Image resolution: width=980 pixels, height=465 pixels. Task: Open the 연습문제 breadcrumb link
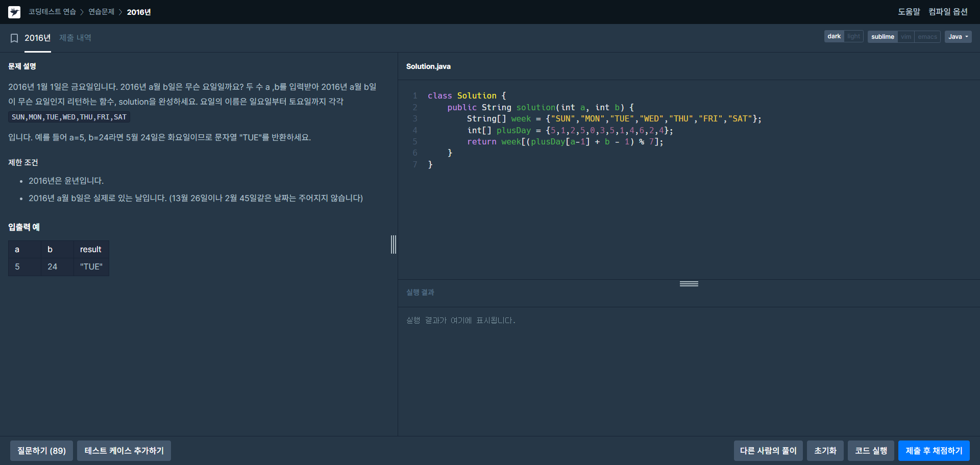101,12
